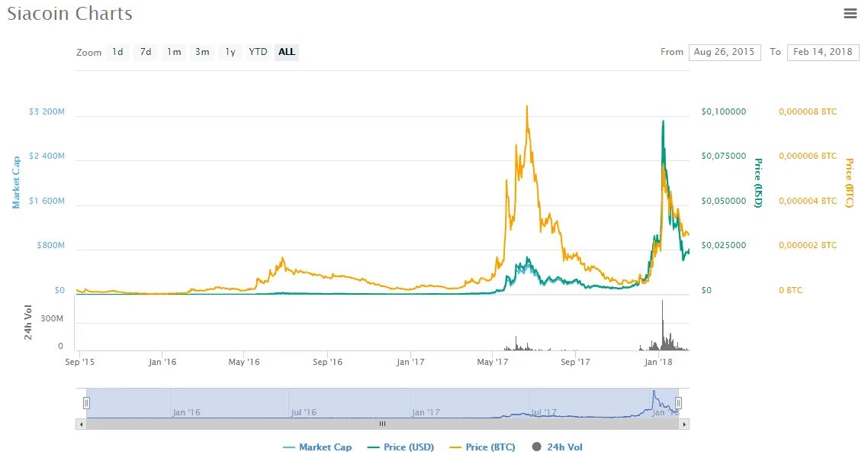Image resolution: width=868 pixels, height=455 pixels.
Task: Click the $0,025000 USD price label
Action: [x=724, y=246]
